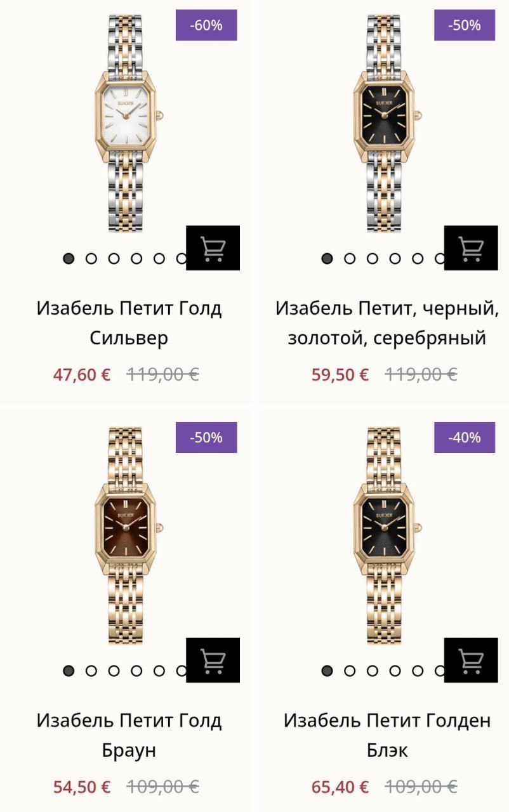Screen dimensions: 509x812
Task: Add Изабель Петит черный, золотой, серебряный to cart
Action: [x=471, y=248]
